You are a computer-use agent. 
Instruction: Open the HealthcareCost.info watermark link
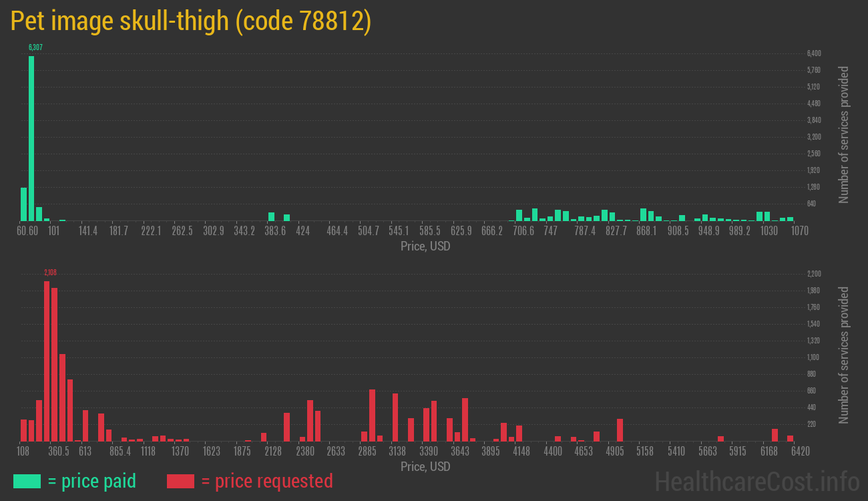(756, 481)
